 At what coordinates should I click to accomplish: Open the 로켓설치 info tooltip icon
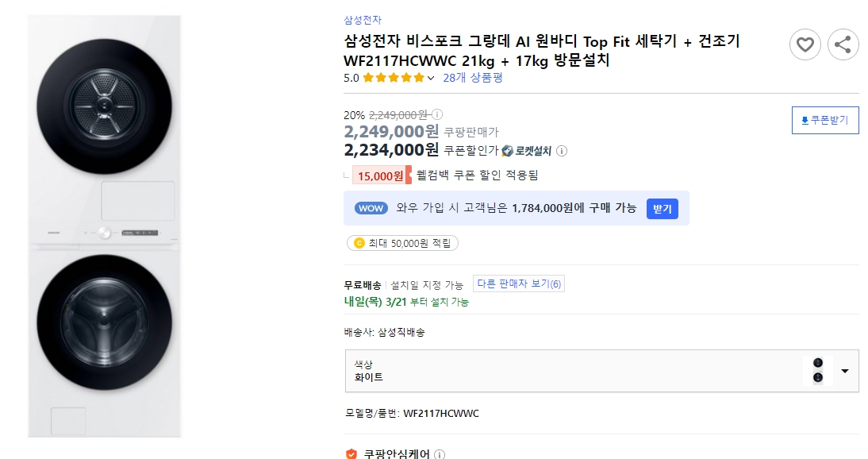tap(562, 151)
